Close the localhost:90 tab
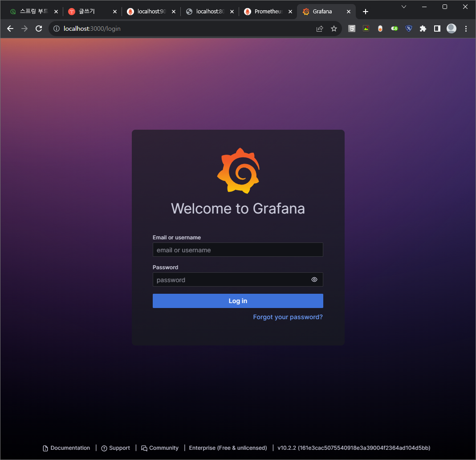This screenshot has height=460, width=476. pyautogui.click(x=173, y=12)
